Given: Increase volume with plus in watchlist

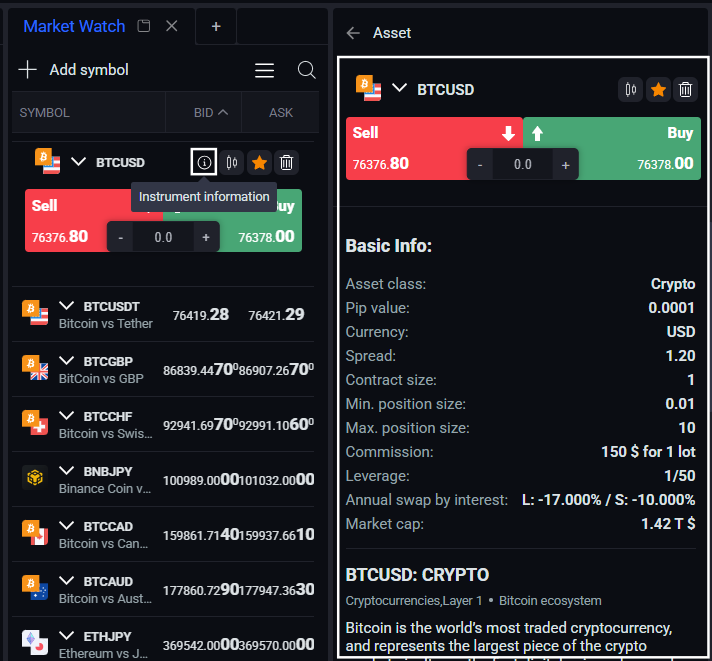Looking at the screenshot, I should point(206,237).
